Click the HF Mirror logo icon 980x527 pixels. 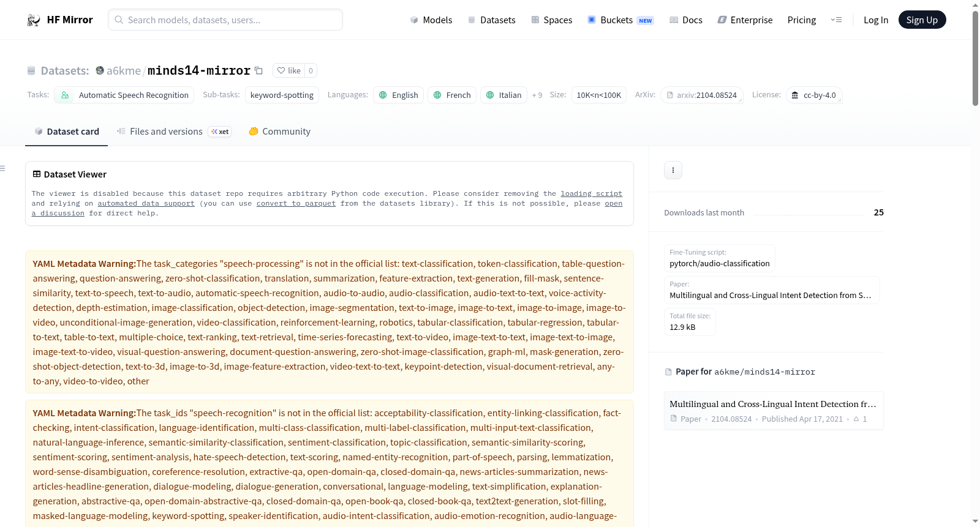(x=34, y=20)
